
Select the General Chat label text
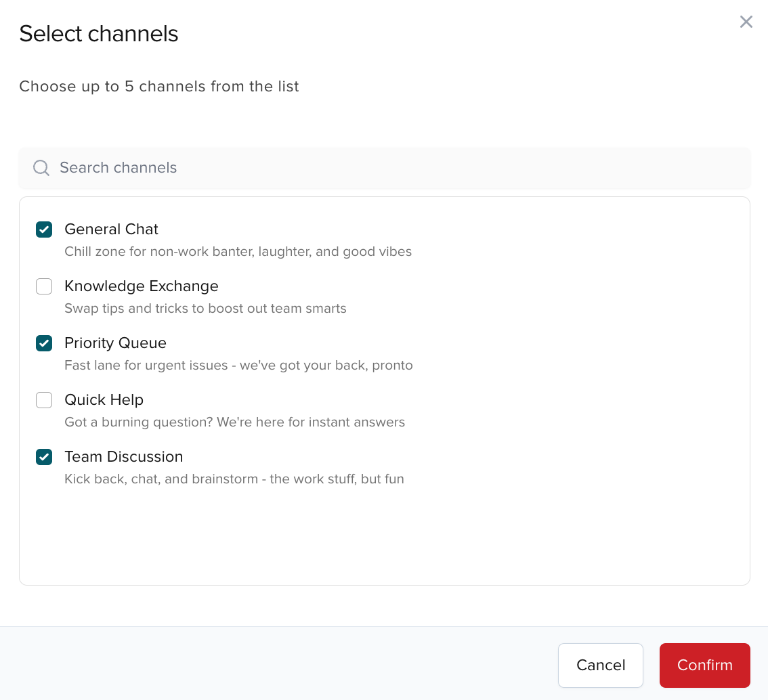[111, 229]
